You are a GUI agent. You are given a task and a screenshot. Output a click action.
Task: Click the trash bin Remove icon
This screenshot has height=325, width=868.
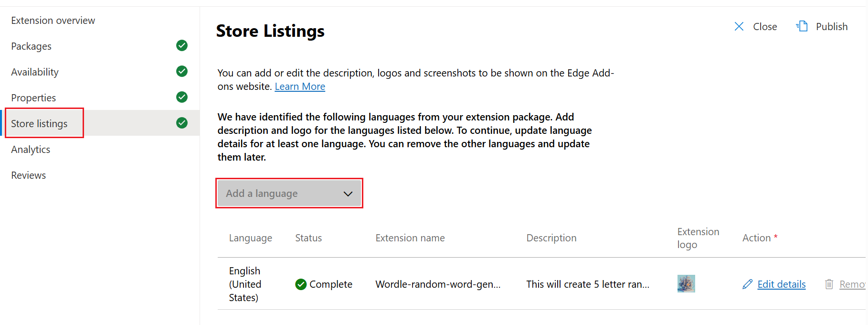tap(829, 284)
